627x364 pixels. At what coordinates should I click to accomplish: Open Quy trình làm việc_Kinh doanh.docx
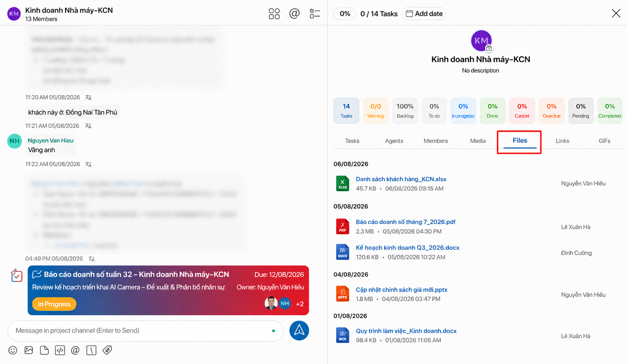pos(406,331)
